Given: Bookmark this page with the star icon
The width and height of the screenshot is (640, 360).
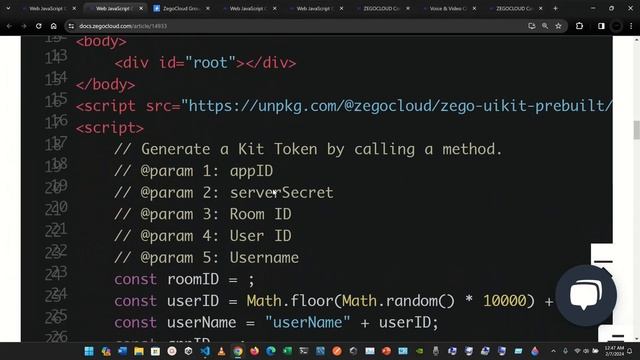Looking at the screenshot, I should [558, 26].
